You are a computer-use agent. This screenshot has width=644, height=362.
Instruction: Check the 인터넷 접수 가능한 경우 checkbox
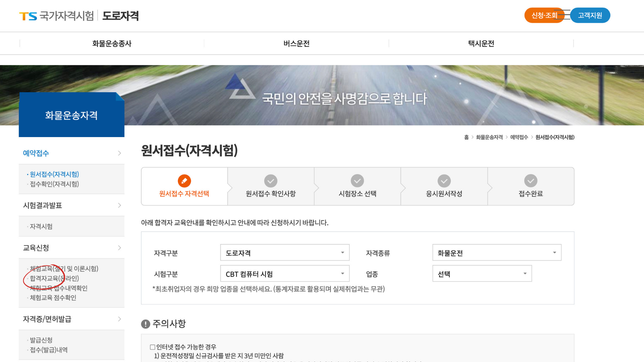click(153, 347)
